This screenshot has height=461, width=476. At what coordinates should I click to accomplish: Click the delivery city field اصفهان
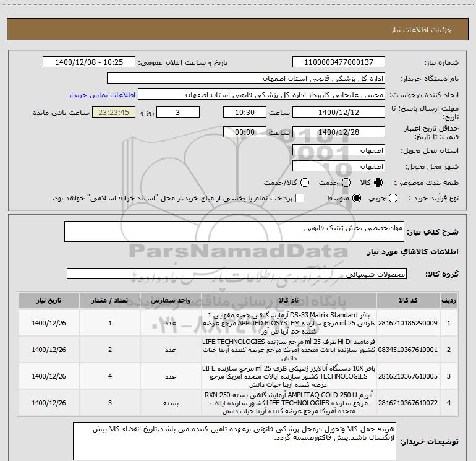pos(339,166)
